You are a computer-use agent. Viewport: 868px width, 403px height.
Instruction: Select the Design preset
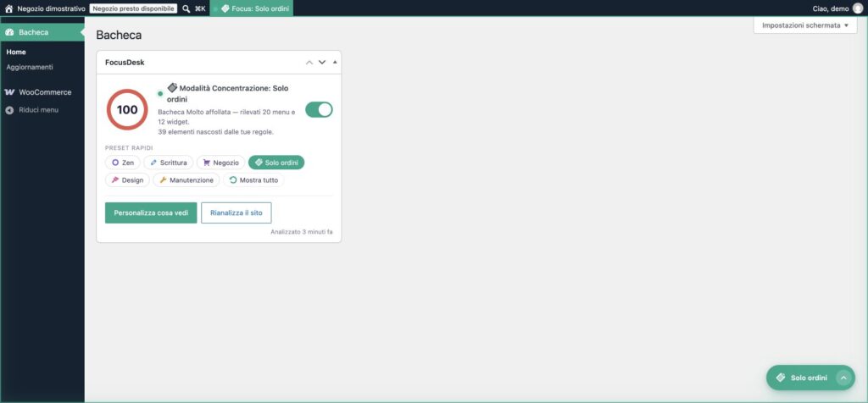click(x=127, y=179)
